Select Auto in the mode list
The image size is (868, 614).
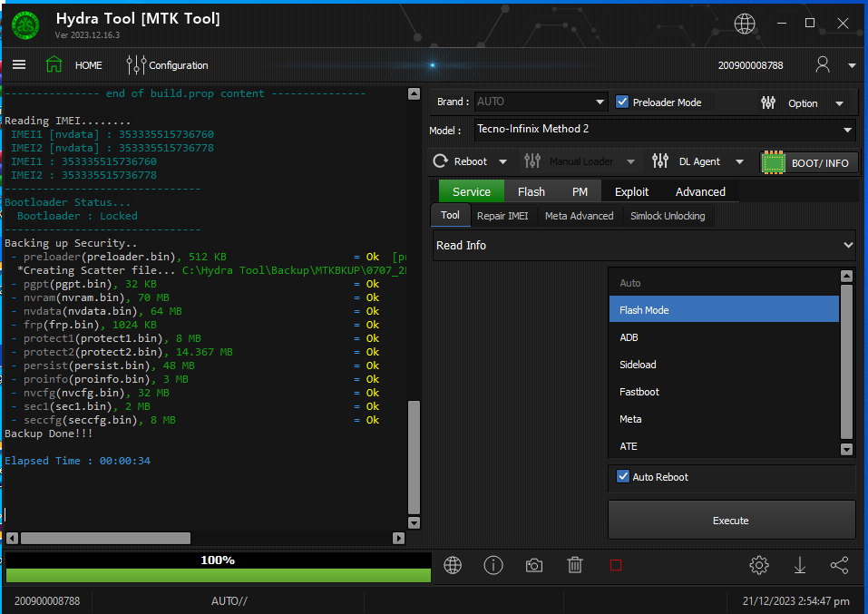click(724, 283)
